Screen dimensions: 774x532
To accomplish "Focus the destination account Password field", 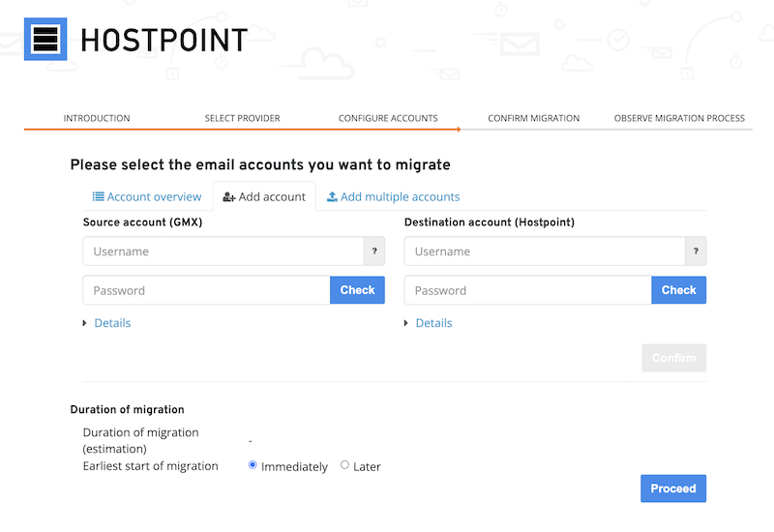I will click(527, 290).
